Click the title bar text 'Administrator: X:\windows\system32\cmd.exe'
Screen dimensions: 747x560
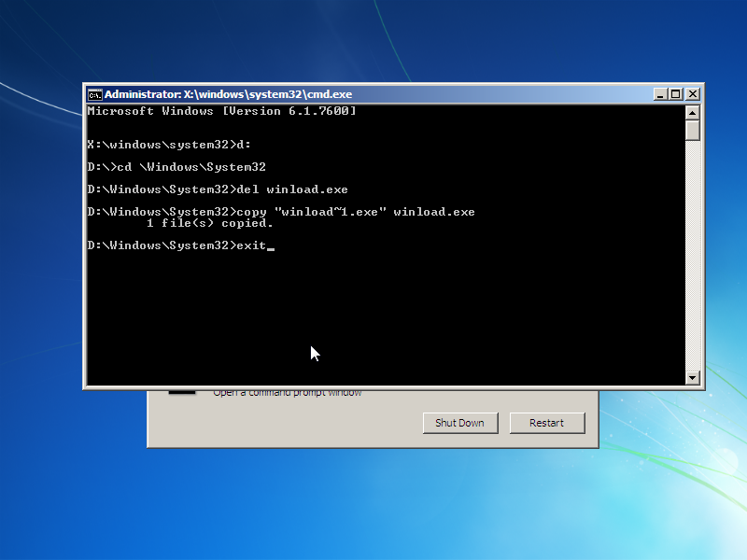[x=228, y=94]
